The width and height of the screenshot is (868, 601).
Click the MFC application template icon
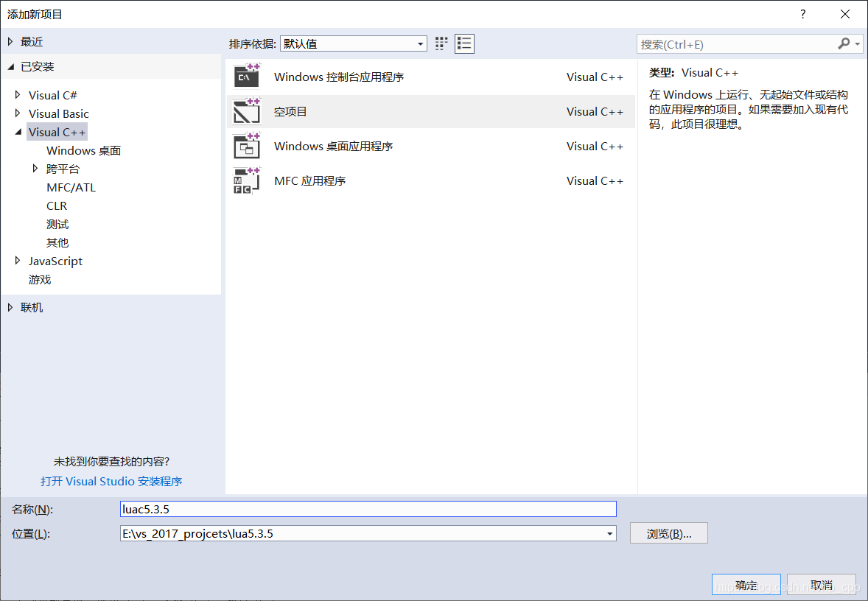[246, 181]
